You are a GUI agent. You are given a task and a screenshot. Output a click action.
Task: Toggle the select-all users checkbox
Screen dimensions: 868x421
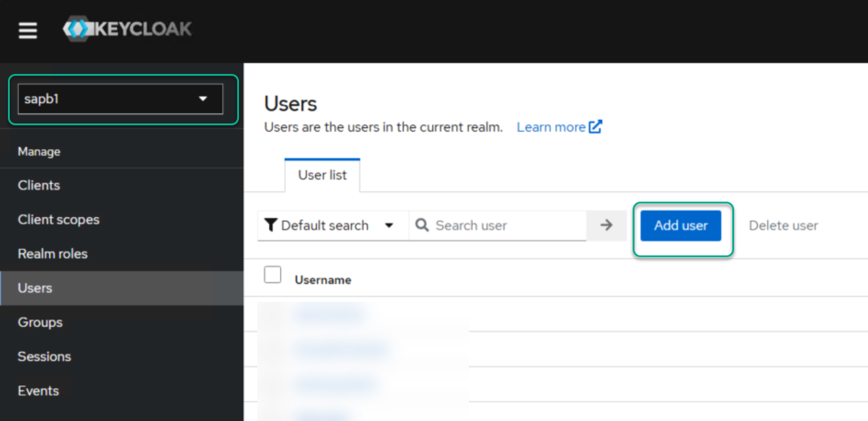273,274
